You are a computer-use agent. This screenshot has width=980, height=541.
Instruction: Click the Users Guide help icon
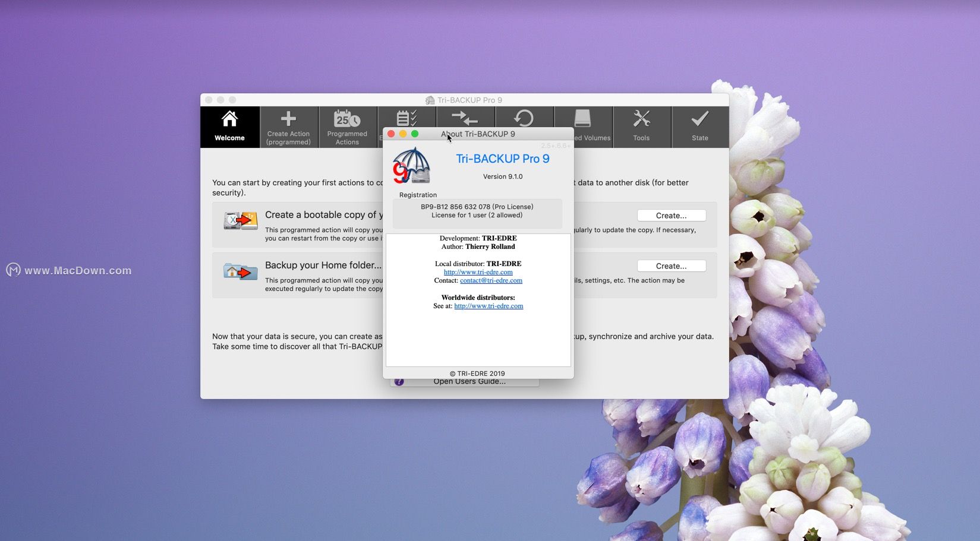tap(399, 382)
